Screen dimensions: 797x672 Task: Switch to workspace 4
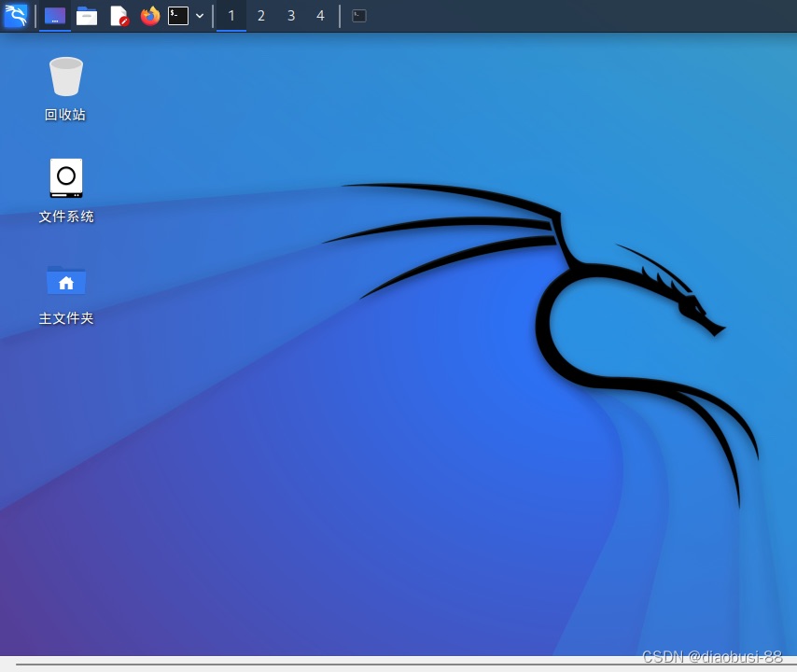[x=320, y=16]
